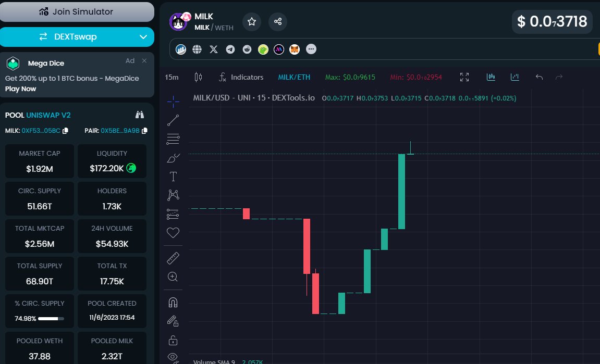Open pool explorer binoculars icon

[140, 115]
